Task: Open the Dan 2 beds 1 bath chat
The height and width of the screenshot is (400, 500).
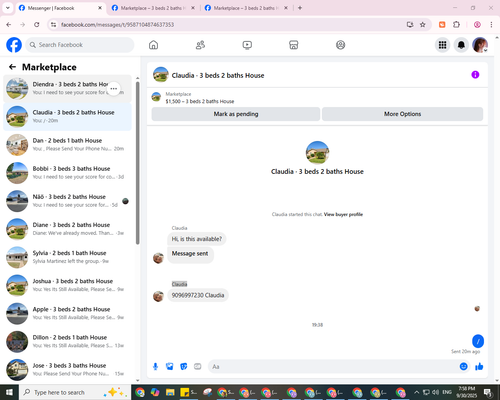Action: (67, 145)
